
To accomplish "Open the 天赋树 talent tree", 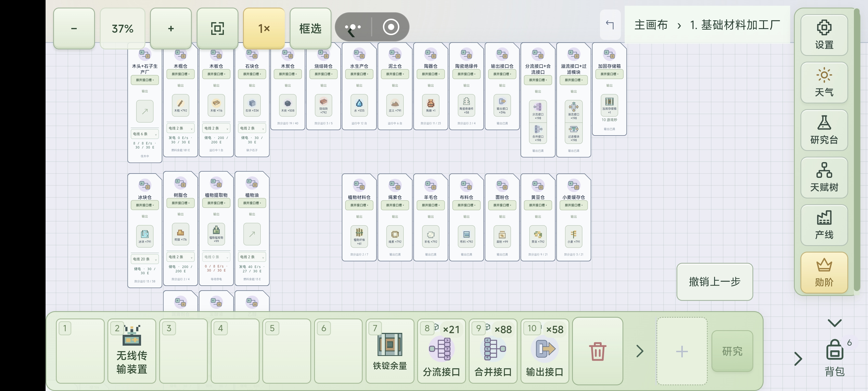I will 824,178.
